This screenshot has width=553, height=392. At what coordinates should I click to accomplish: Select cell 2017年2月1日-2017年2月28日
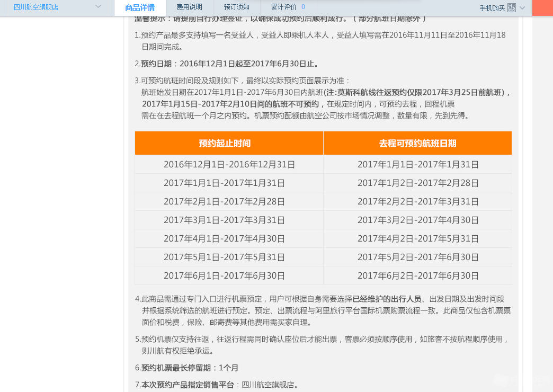click(x=229, y=201)
